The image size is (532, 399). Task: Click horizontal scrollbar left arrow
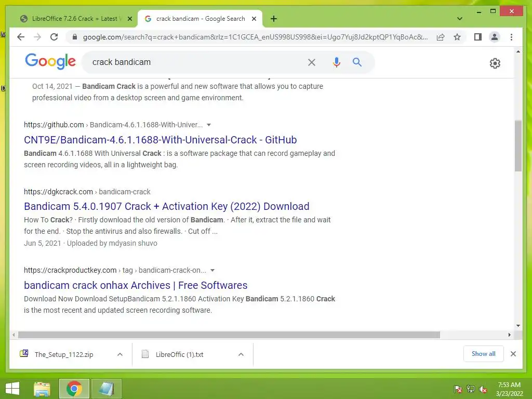pyautogui.click(x=14, y=335)
